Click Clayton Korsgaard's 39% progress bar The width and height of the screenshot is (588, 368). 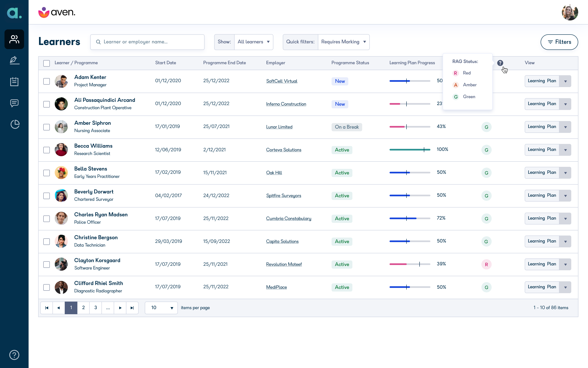coord(410,264)
